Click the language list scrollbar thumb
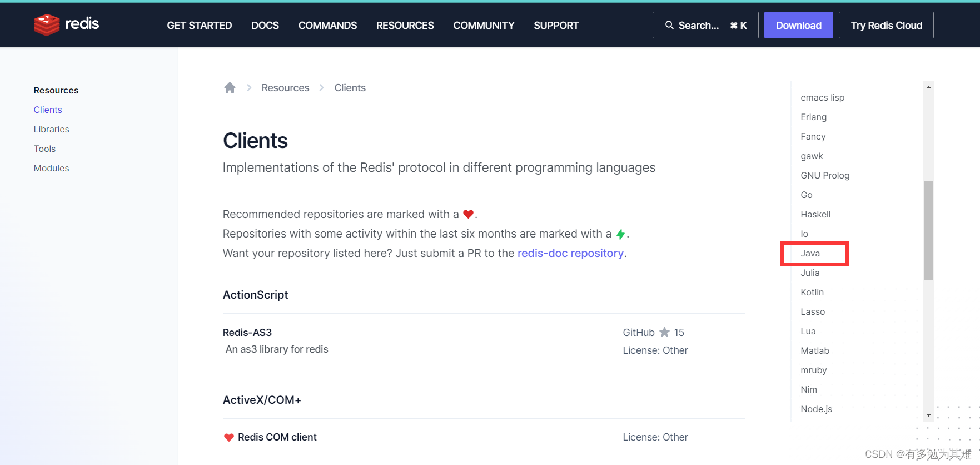Viewport: 980px width, 465px height. [x=928, y=231]
